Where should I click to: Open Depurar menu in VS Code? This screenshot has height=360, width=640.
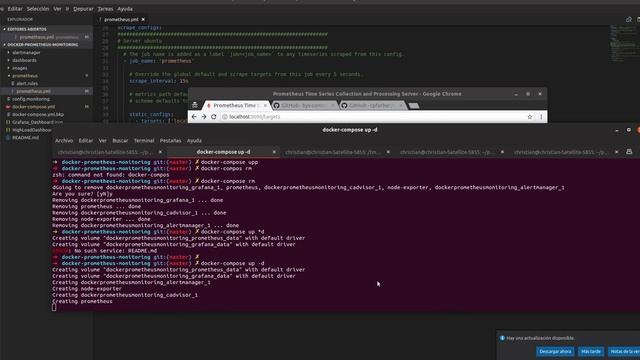83,9
